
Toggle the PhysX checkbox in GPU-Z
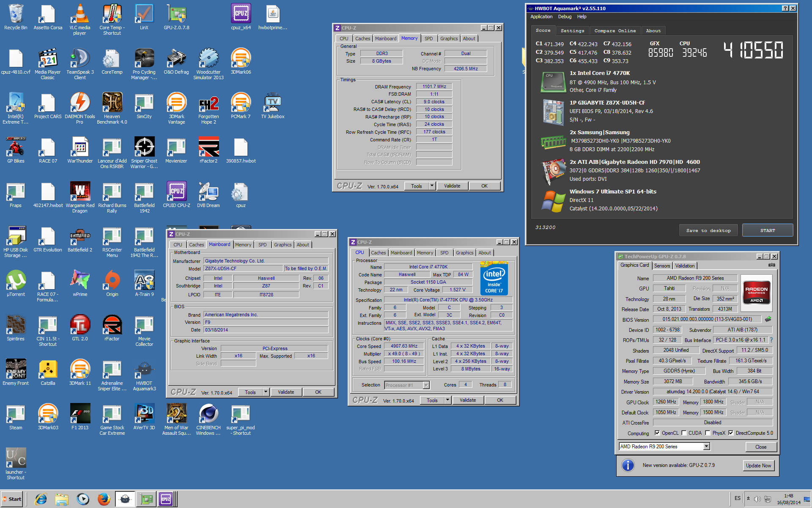tap(708, 433)
